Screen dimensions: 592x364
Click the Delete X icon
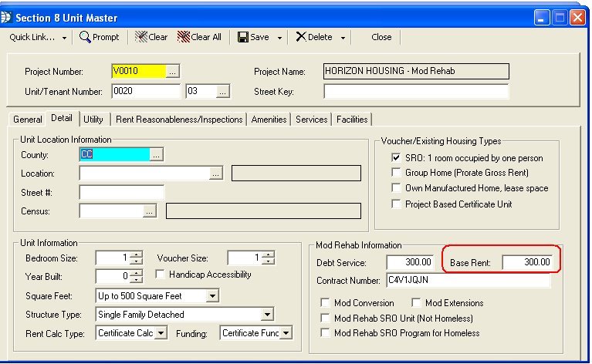tap(301, 36)
